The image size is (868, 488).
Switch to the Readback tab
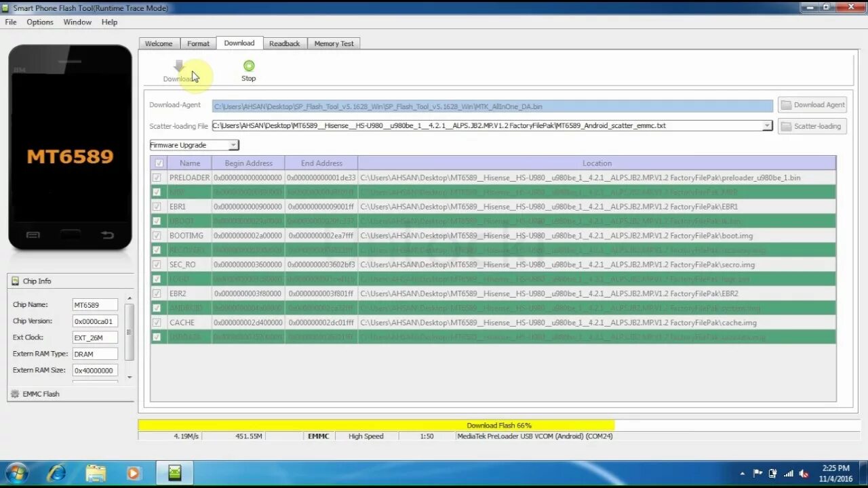click(x=284, y=43)
